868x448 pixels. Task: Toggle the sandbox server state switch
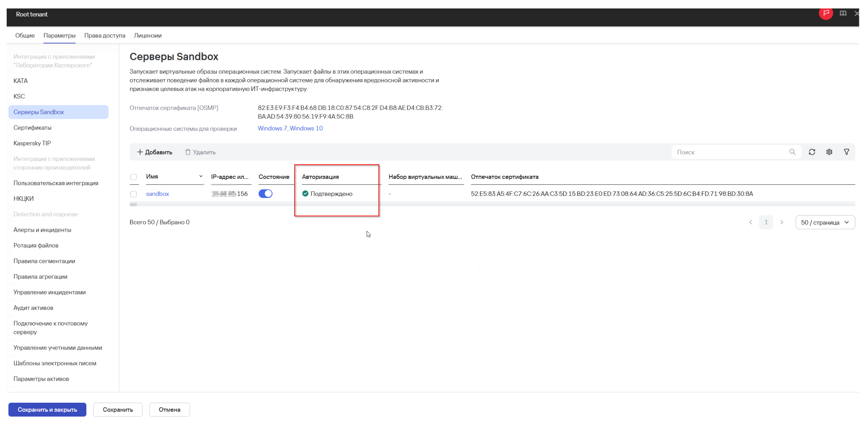(265, 194)
